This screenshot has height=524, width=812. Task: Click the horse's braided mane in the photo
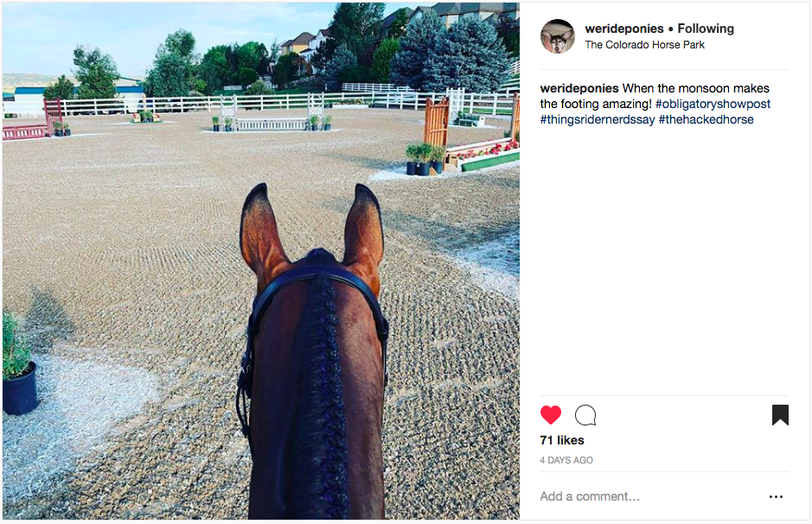323,393
